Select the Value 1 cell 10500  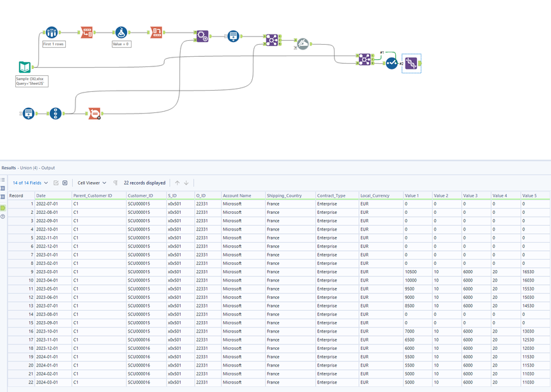(x=418, y=272)
